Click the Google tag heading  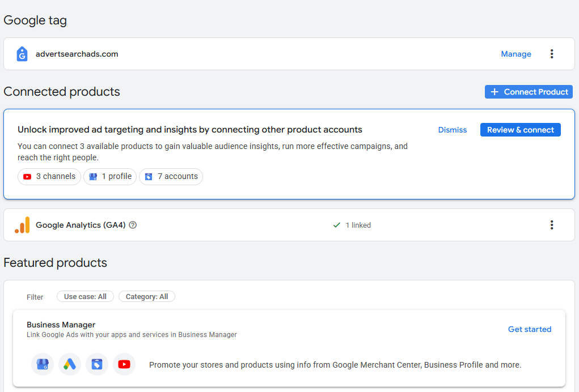pos(35,20)
